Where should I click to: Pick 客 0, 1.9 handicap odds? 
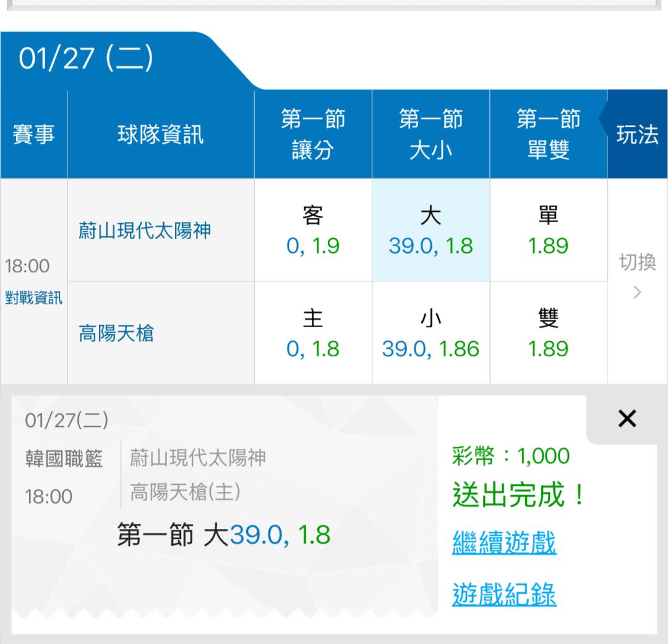tap(312, 231)
